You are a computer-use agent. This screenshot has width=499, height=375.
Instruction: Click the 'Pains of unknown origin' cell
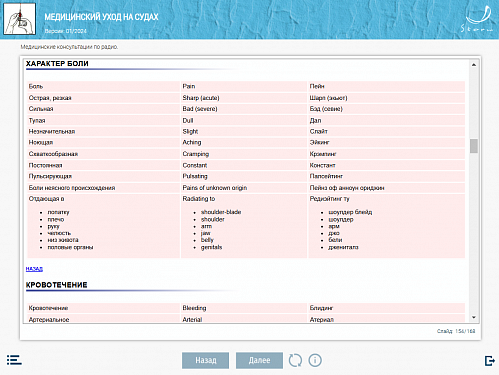[x=244, y=188]
